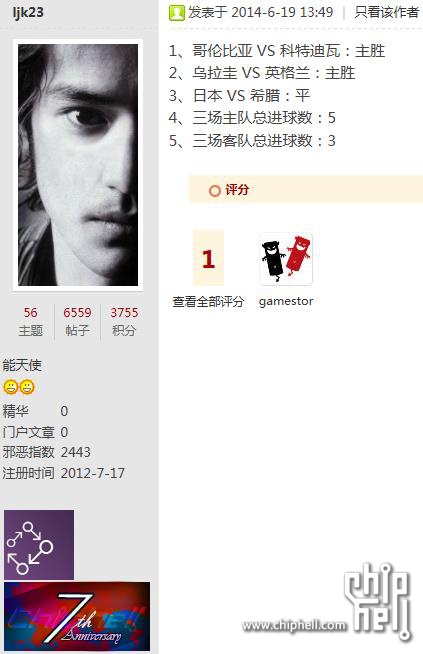This screenshot has height=654, width=423.
Task: Click the 7th Anniversary medal badge
Action: pyautogui.click(x=77, y=616)
